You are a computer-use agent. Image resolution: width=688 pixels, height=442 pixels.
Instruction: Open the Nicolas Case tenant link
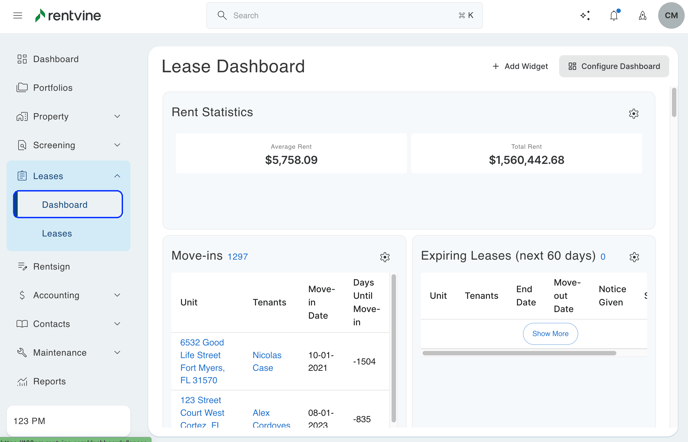point(267,361)
